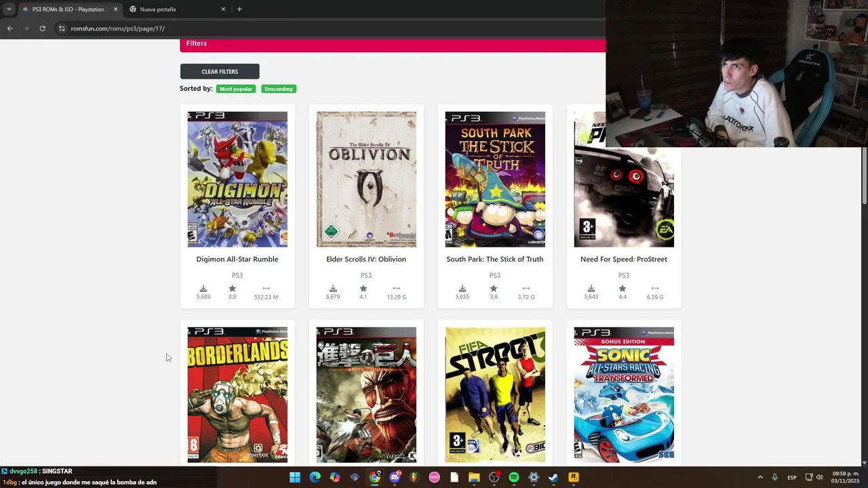This screenshot has width=868, height=488.
Task: Open the ESP language selector
Action: coord(792,477)
